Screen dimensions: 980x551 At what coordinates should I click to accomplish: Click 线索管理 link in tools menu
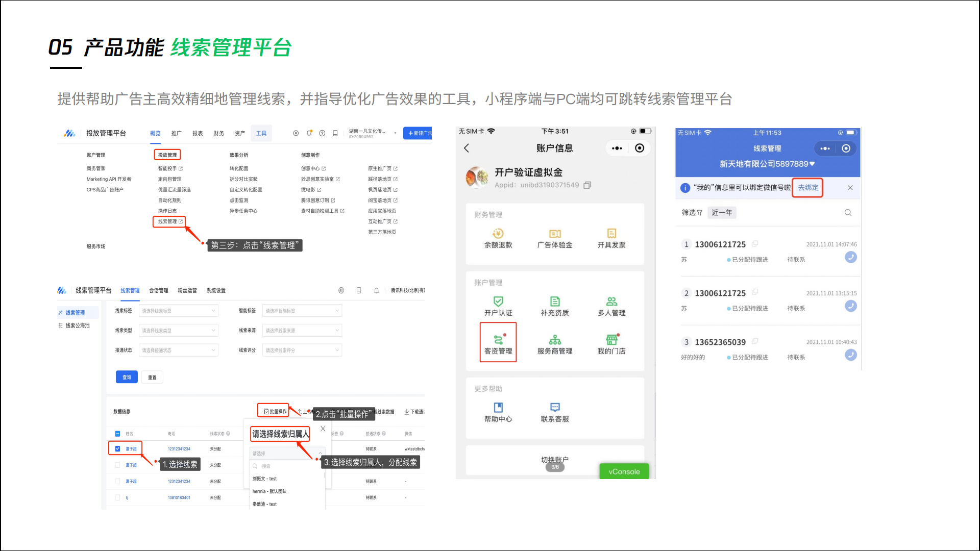169,221
